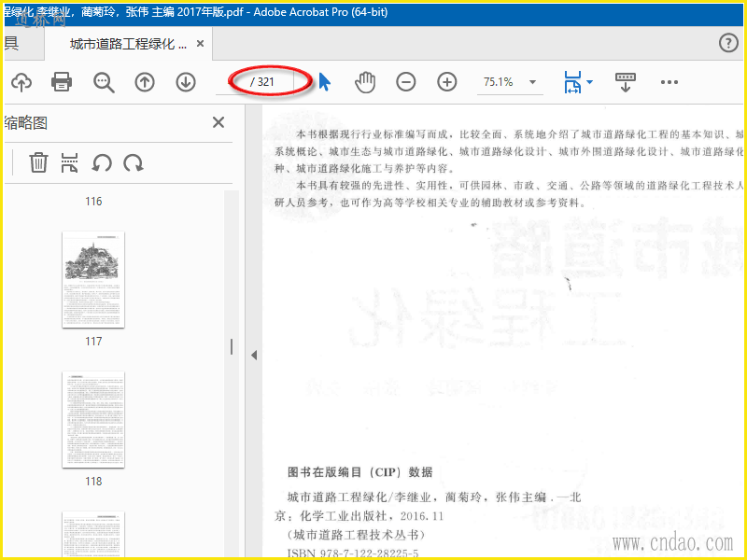
Task: Click the thumbnail label 117
Action: [93, 341]
